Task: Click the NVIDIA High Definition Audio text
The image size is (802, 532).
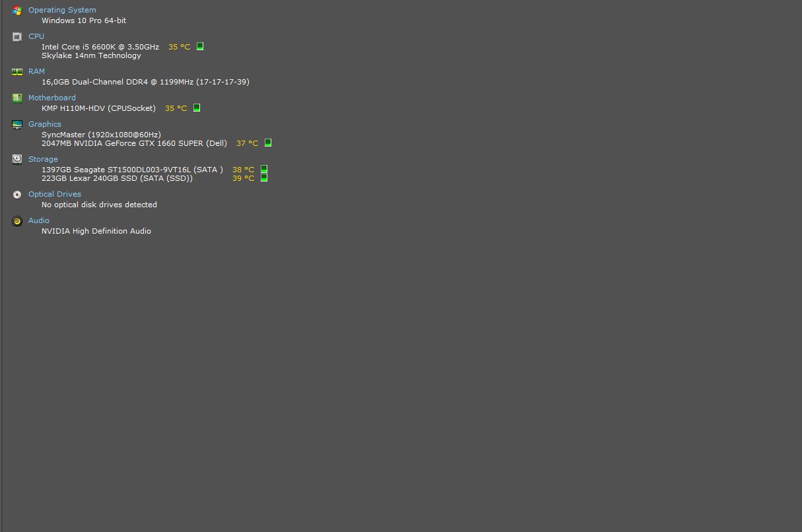Action: (96, 231)
